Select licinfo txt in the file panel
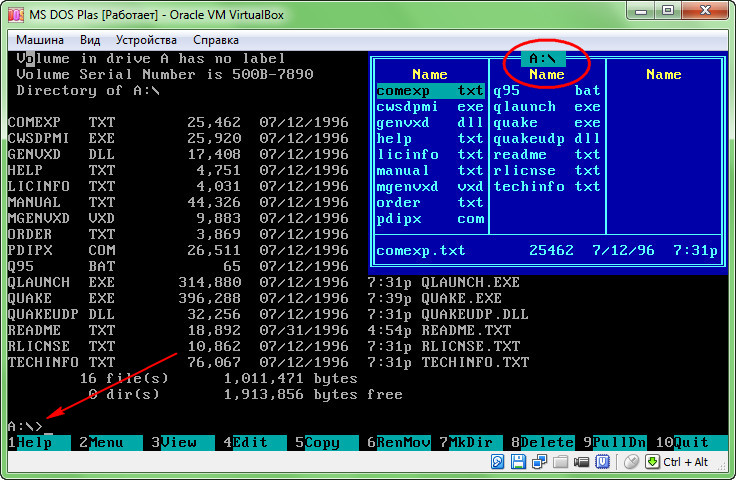The height and width of the screenshot is (480, 736). [430, 154]
